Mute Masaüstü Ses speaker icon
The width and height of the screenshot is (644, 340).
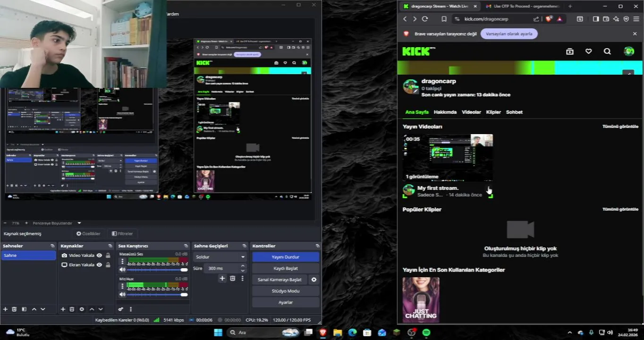tap(122, 270)
